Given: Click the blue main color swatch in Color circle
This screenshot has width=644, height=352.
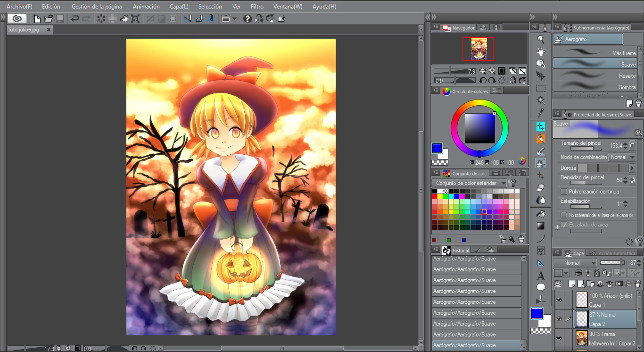Looking at the screenshot, I should tap(437, 148).
